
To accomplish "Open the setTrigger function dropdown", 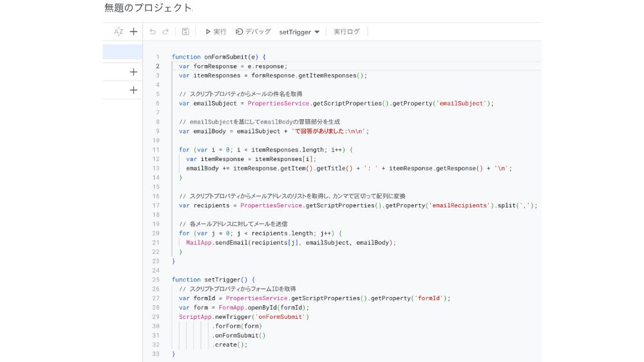I will click(x=299, y=32).
